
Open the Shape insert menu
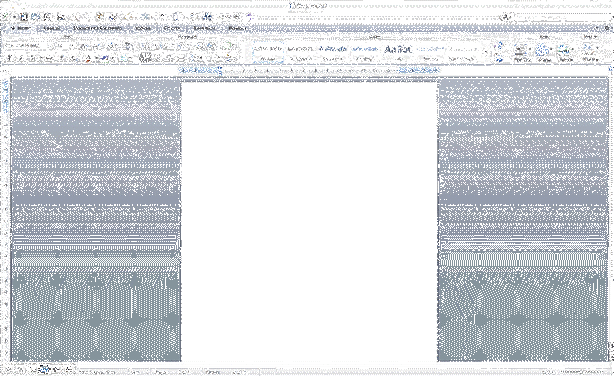pyautogui.click(x=544, y=53)
